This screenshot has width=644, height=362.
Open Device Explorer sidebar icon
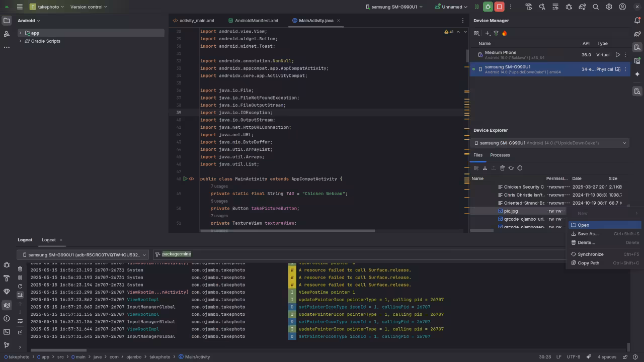637,92
